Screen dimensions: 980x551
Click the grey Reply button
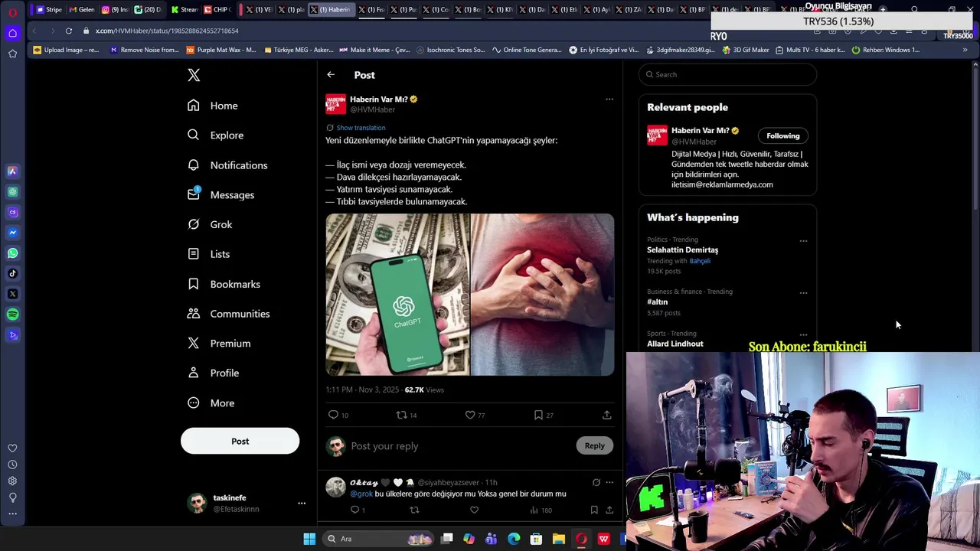pos(594,445)
